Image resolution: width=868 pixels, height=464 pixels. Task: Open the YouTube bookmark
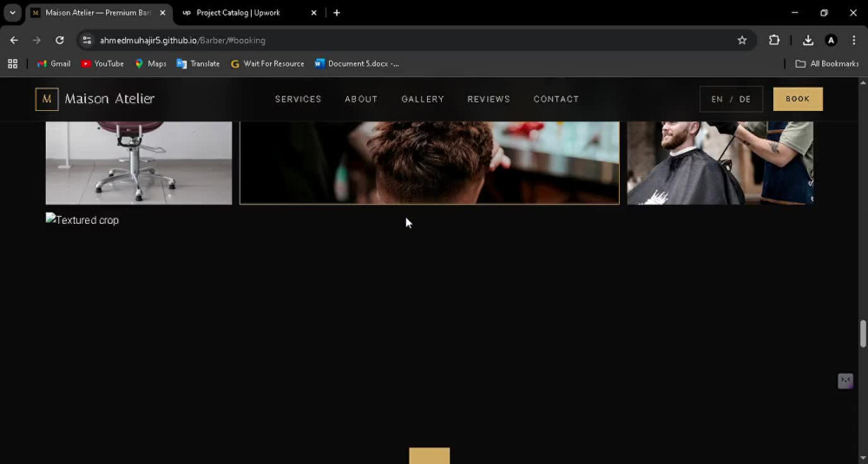(x=102, y=63)
